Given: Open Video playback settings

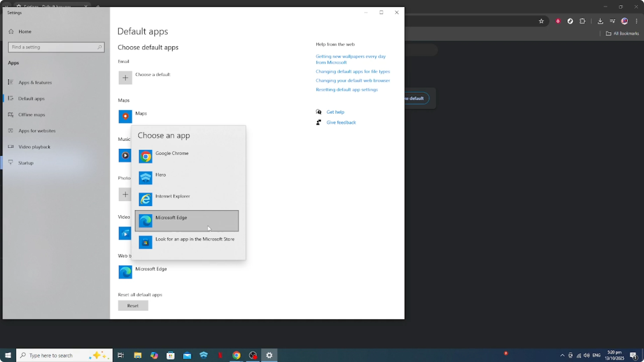Looking at the screenshot, I should 34,147.
